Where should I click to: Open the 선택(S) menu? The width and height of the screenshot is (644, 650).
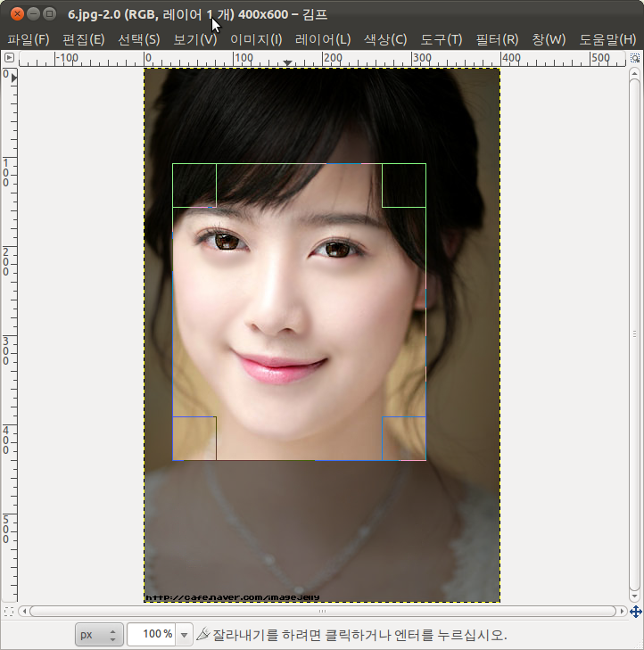pyautogui.click(x=139, y=39)
